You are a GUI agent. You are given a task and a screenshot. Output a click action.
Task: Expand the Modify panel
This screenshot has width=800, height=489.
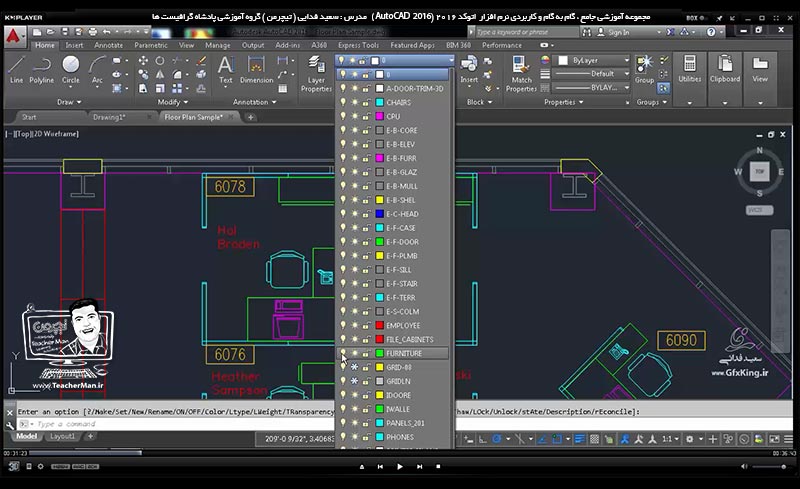tap(172, 102)
